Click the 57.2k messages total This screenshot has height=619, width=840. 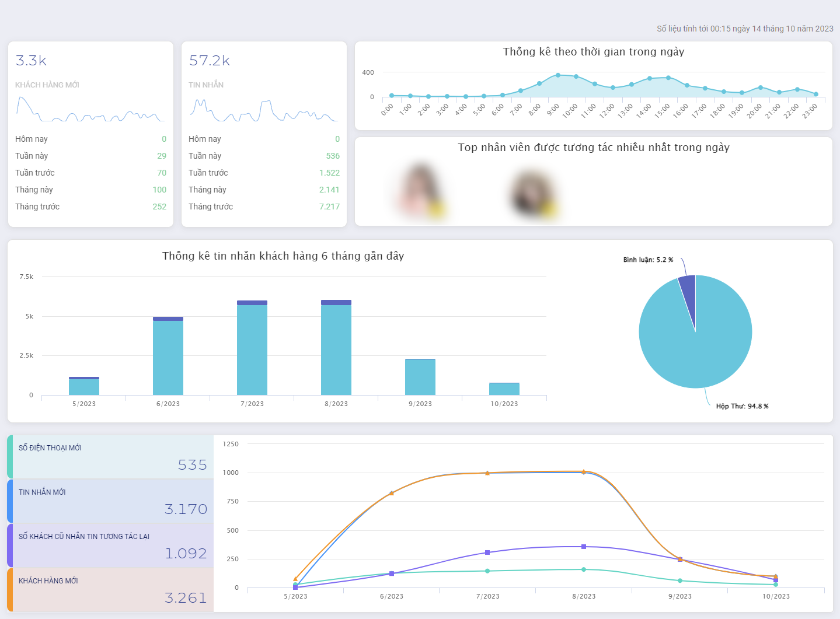click(210, 61)
